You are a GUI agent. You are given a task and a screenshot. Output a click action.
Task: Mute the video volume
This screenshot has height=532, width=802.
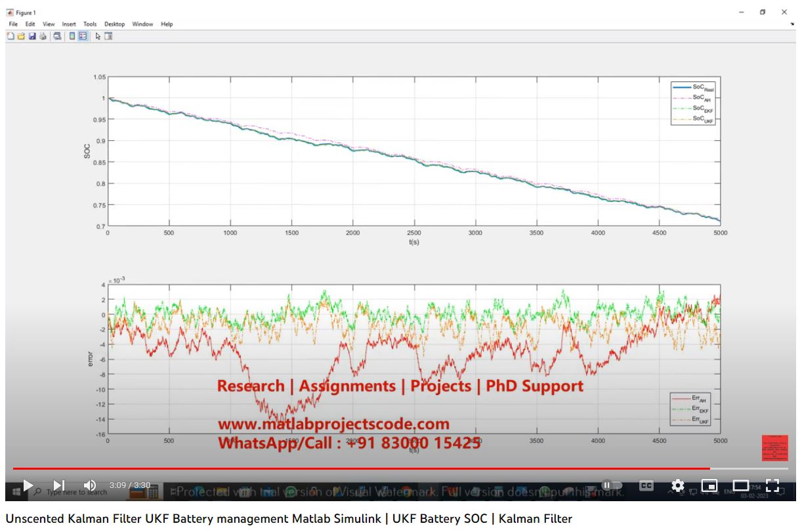(90, 485)
